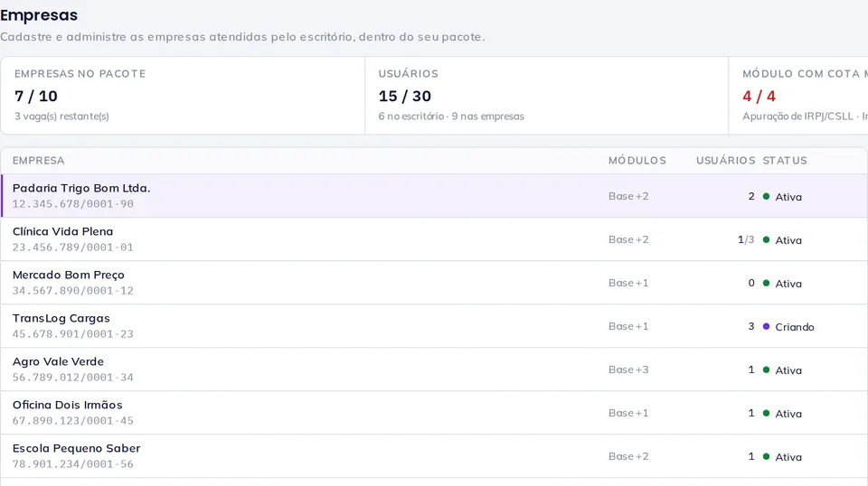This screenshot has height=486, width=868.
Task: Click the Usuários column header
Action: pos(726,160)
